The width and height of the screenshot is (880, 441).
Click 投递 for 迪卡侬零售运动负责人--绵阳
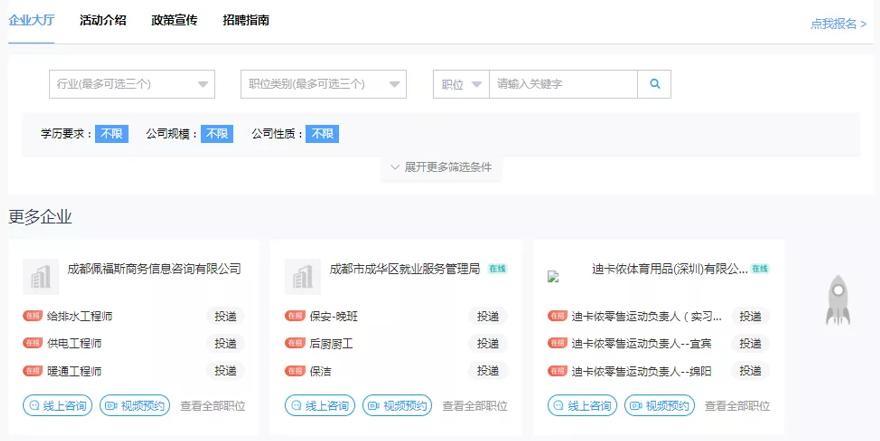pyautogui.click(x=750, y=370)
